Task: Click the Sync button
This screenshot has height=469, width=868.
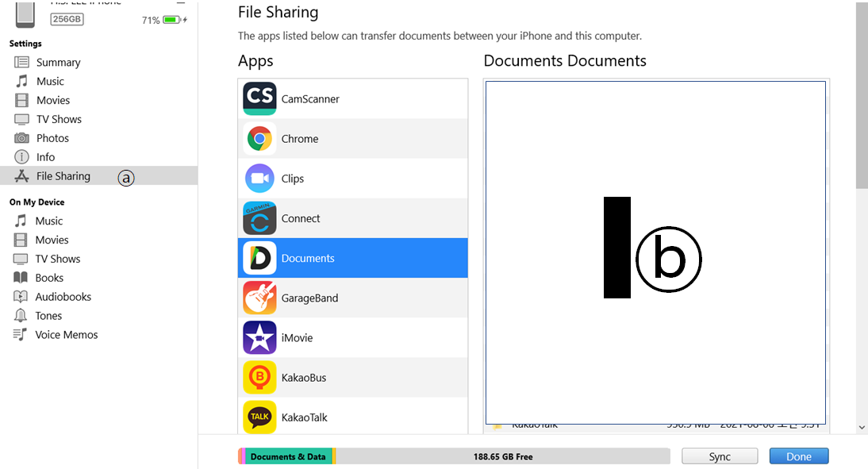Action: coord(720,456)
